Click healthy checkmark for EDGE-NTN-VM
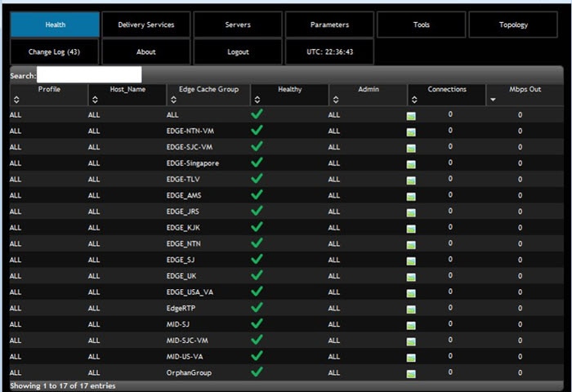572x392 pixels. [x=257, y=130]
